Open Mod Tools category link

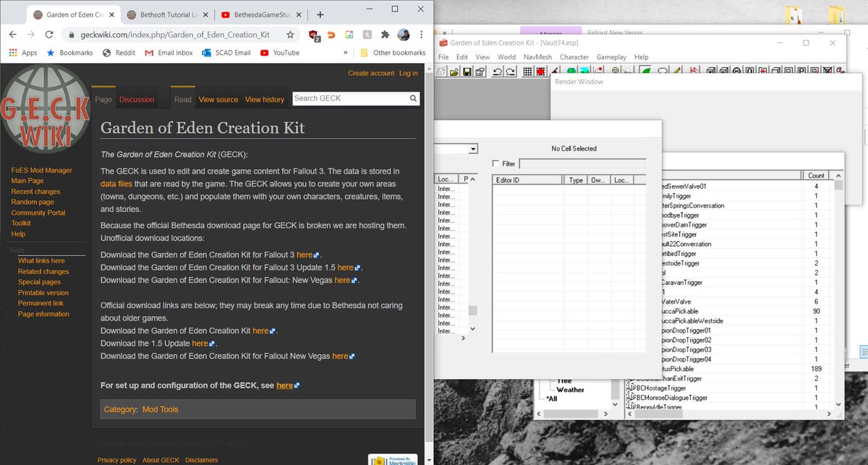160,409
